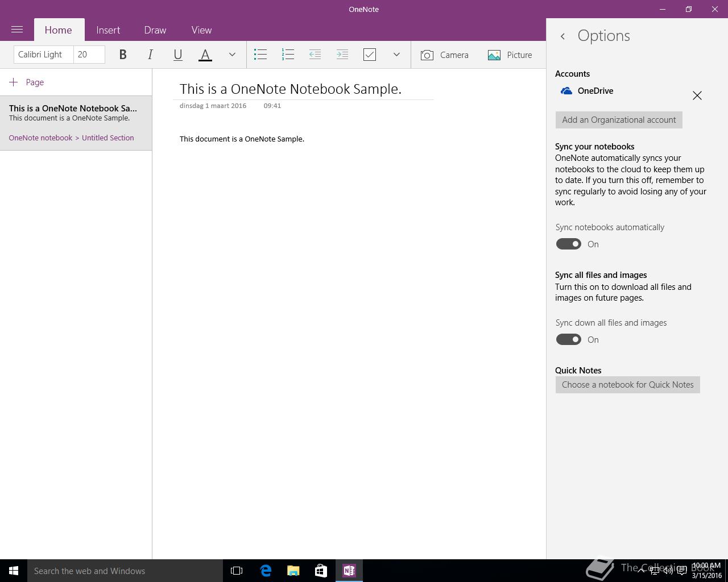Add a to-do checkbox tag
The width and height of the screenshot is (728, 582).
(370, 55)
